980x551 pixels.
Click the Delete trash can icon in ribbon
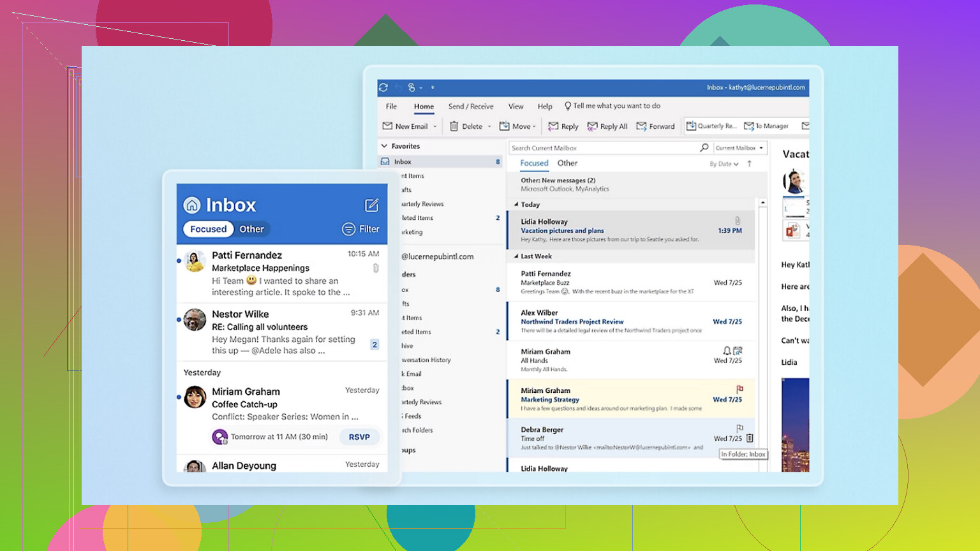click(454, 126)
